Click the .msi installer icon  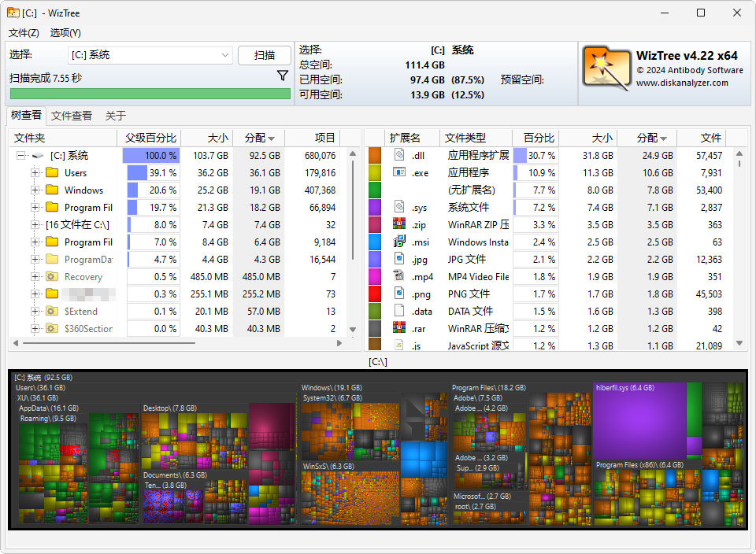(x=399, y=241)
